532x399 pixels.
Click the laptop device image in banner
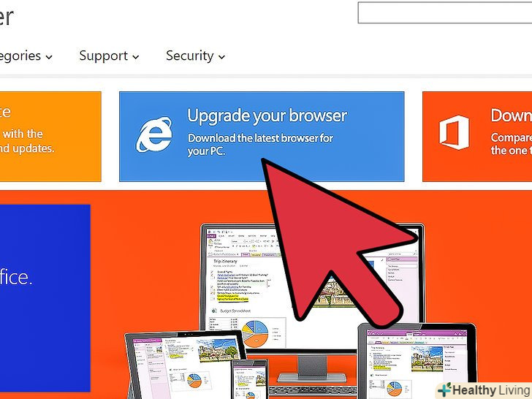(x=184, y=363)
